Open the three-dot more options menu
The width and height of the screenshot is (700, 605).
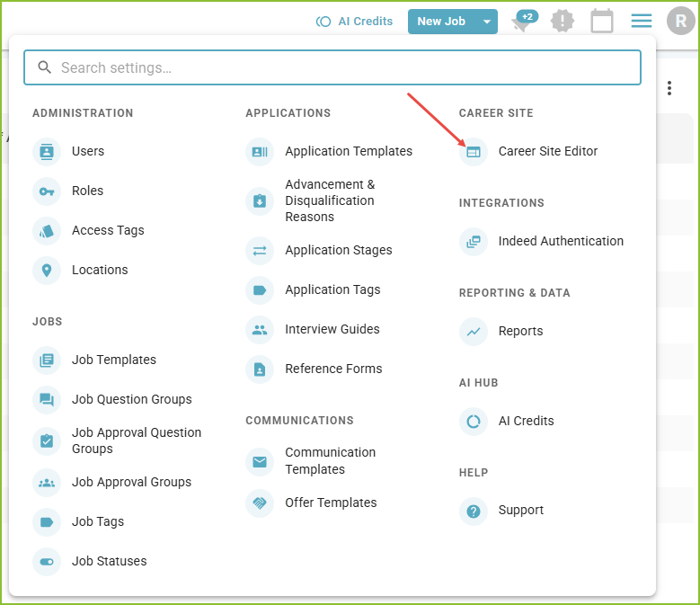(x=669, y=88)
